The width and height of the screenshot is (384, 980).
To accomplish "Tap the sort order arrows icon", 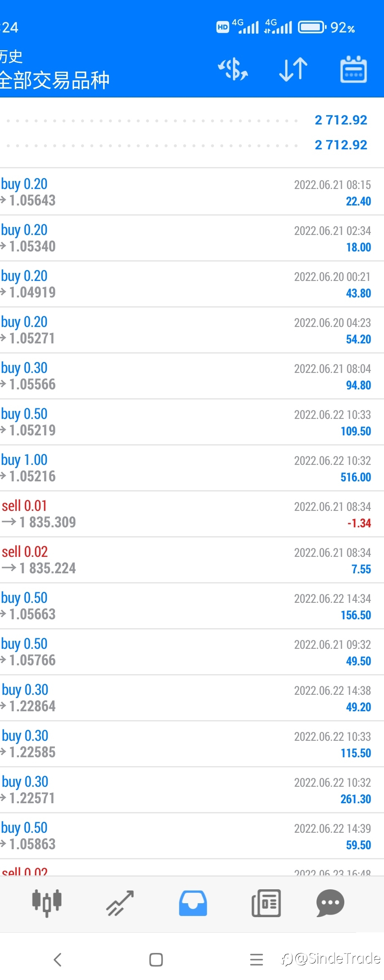I will coord(293,69).
